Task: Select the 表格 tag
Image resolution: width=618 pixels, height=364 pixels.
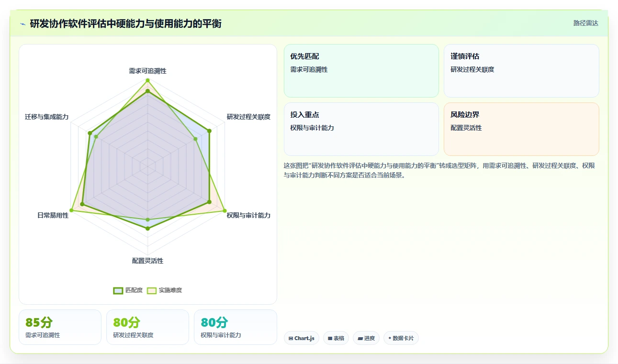Action: tap(336, 338)
